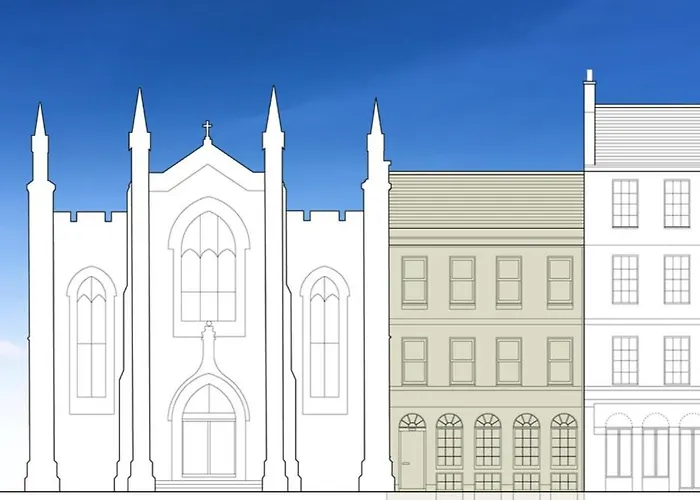Select the beige building's middle-floor leftmost window
Viewport: 700px width, 500px height.
pyautogui.click(x=414, y=361)
